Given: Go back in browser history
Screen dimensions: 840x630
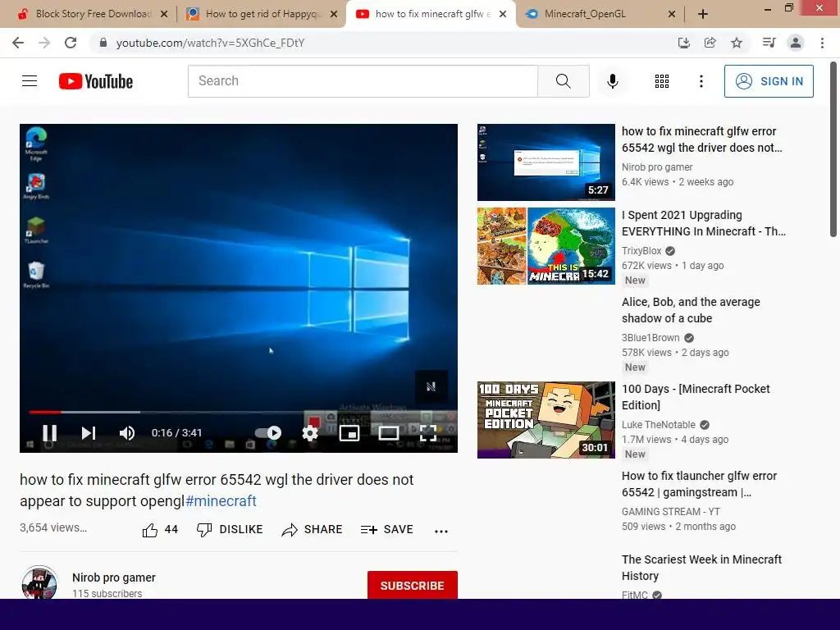Looking at the screenshot, I should (18, 43).
